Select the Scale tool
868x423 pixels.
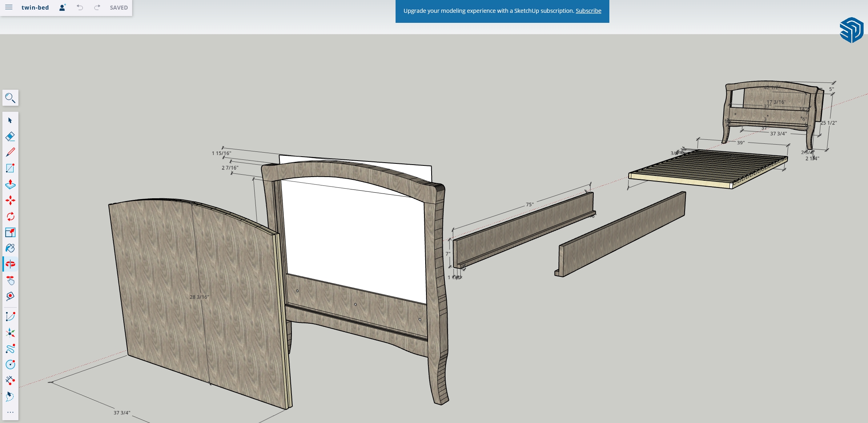click(x=10, y=232)
